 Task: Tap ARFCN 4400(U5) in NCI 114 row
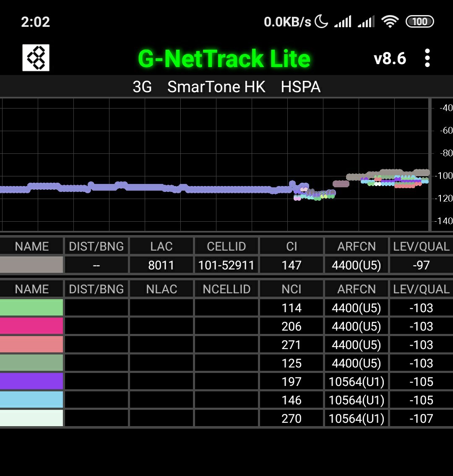(357, 308)
